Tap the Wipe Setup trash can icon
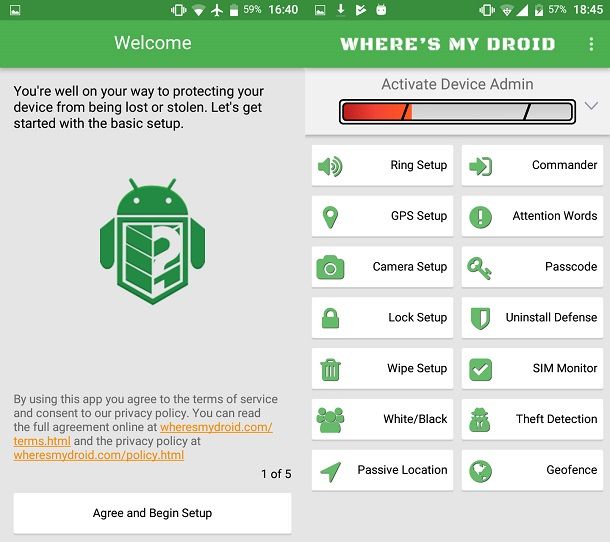Image resolution: width=610 pixels, height=542 pixels. click(330, 369)
